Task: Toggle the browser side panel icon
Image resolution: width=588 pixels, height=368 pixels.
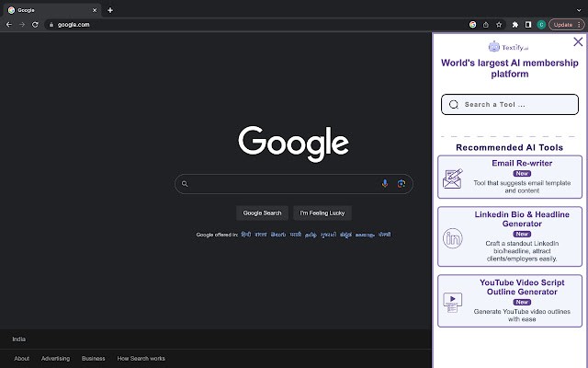Action: (x=528, y=25)
